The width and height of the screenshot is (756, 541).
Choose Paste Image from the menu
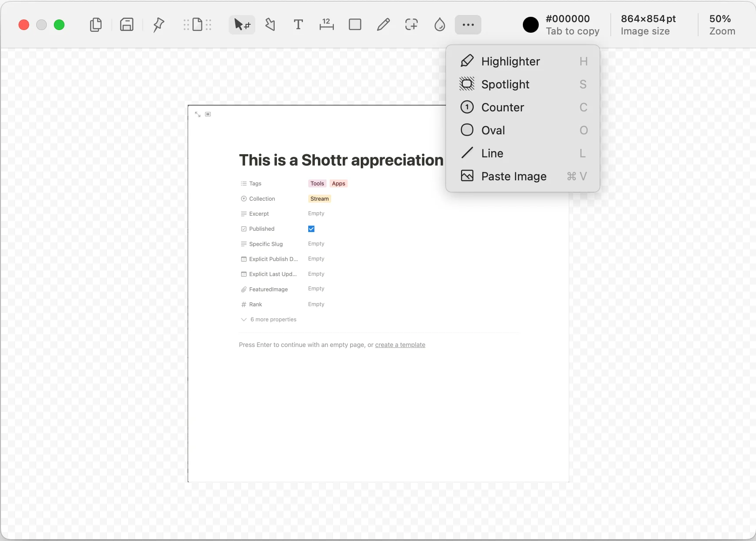pyautogui.click(x=514, y=176)
